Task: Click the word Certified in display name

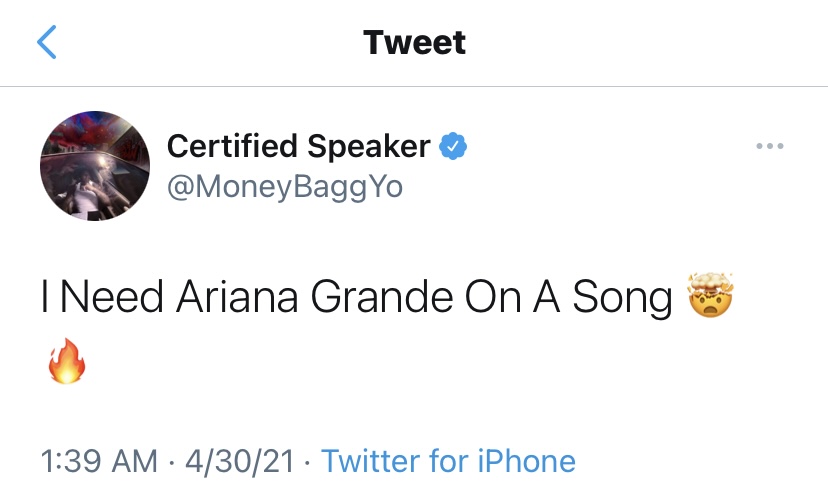Action: [232, 145]
